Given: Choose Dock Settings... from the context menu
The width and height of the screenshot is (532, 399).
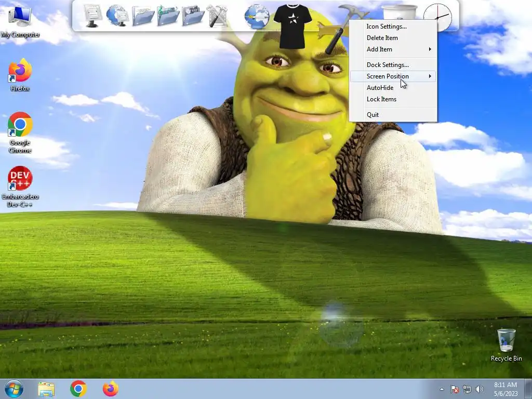Looking at the screenshot, I should click(393, 65).
